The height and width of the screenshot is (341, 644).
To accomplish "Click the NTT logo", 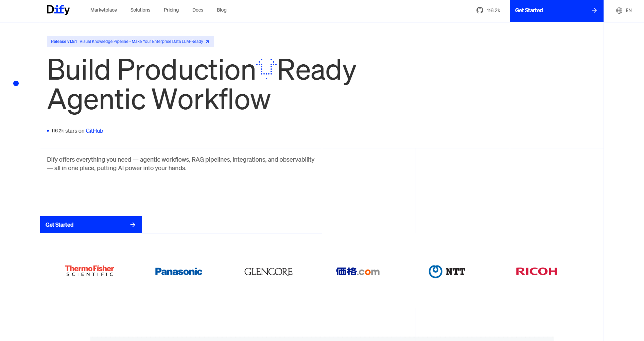I will (447, 272).
